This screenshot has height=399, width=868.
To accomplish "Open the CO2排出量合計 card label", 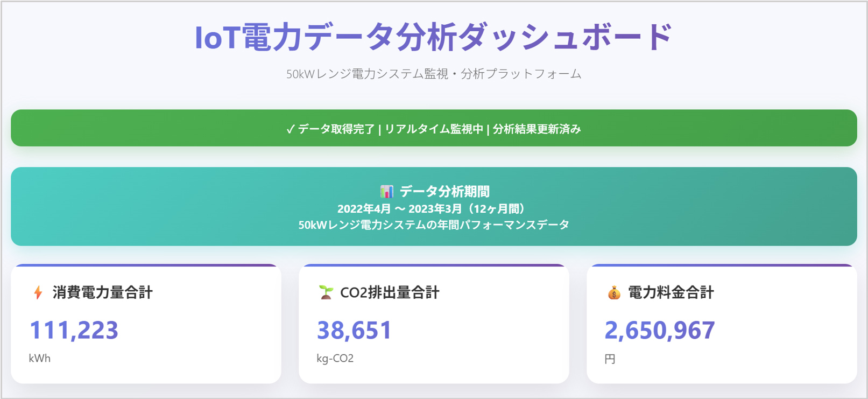I will (x=390, y=292).
